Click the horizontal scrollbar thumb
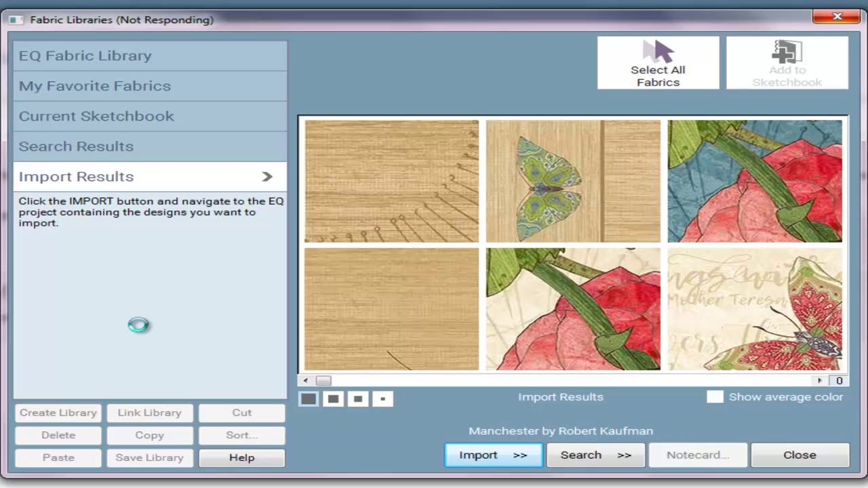 pyautogui.click(x=323, y=381)
